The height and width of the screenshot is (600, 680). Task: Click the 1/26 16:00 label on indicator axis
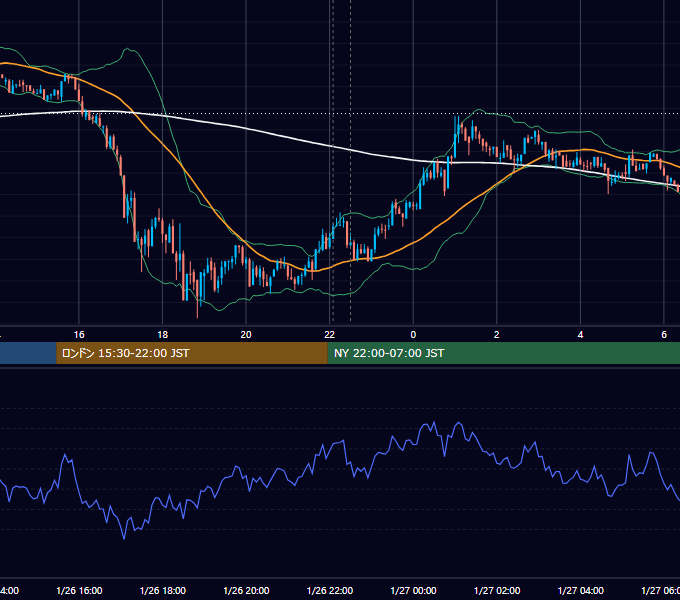pos(79,590)
